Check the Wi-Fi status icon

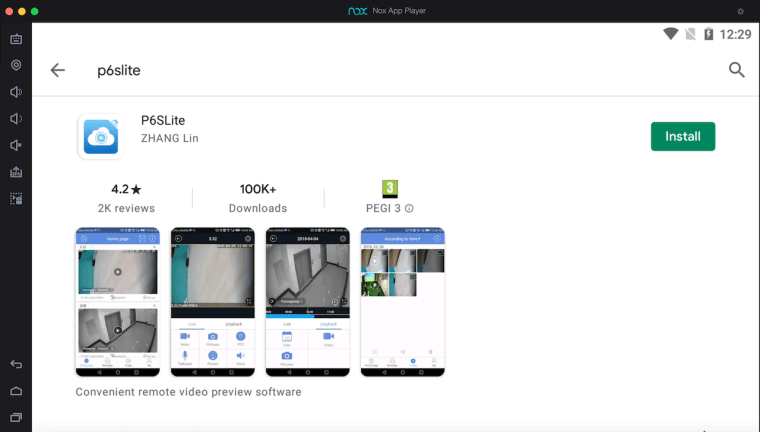671,34
